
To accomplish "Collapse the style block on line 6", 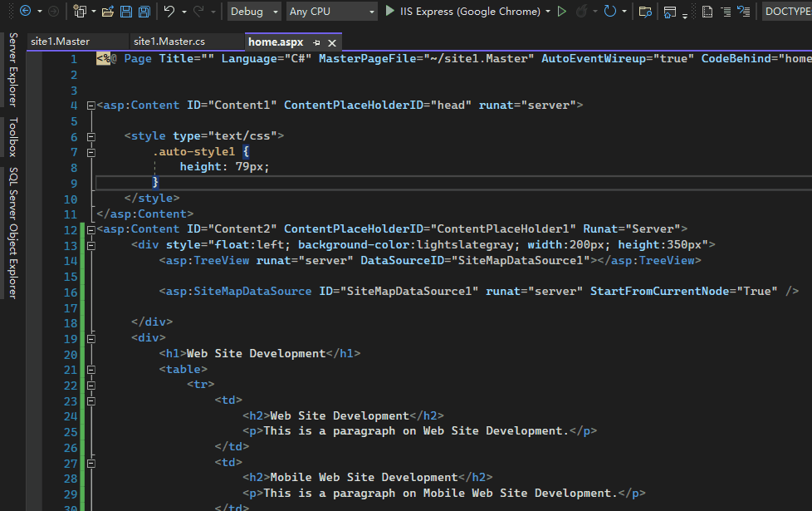I will point(91,135).
